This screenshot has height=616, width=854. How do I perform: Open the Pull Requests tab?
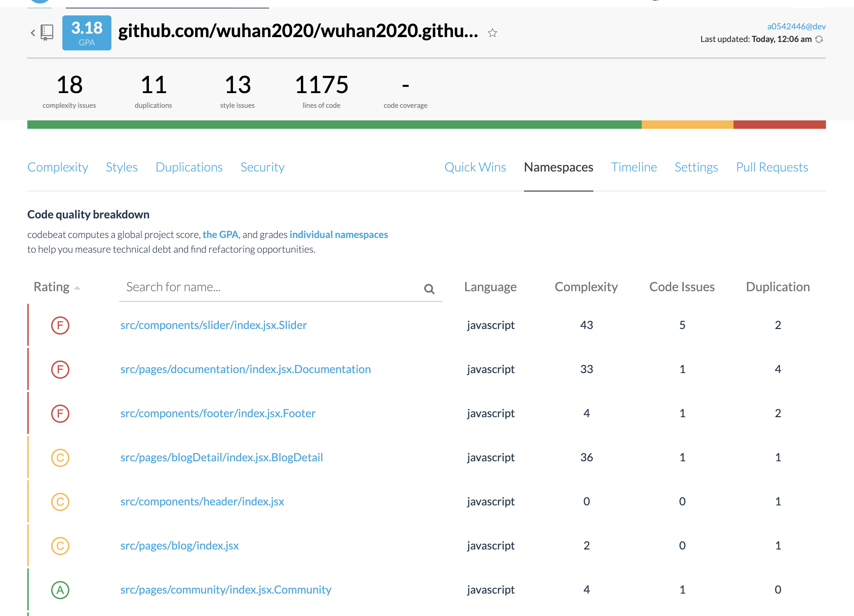772,167
